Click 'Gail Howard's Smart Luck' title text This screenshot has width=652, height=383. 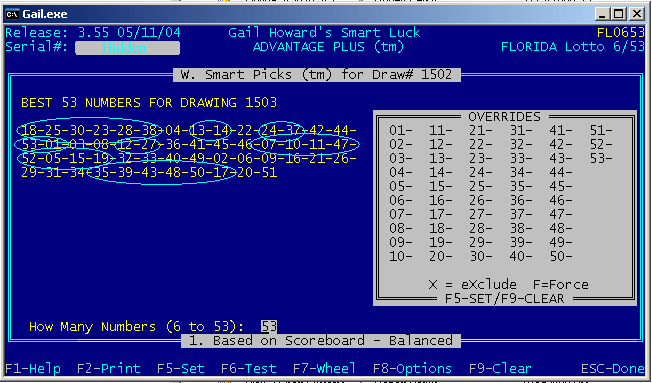point(324,32)
